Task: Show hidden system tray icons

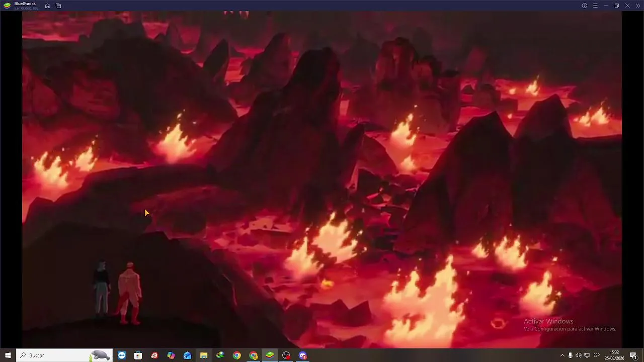Action: (x=562, y=355)
